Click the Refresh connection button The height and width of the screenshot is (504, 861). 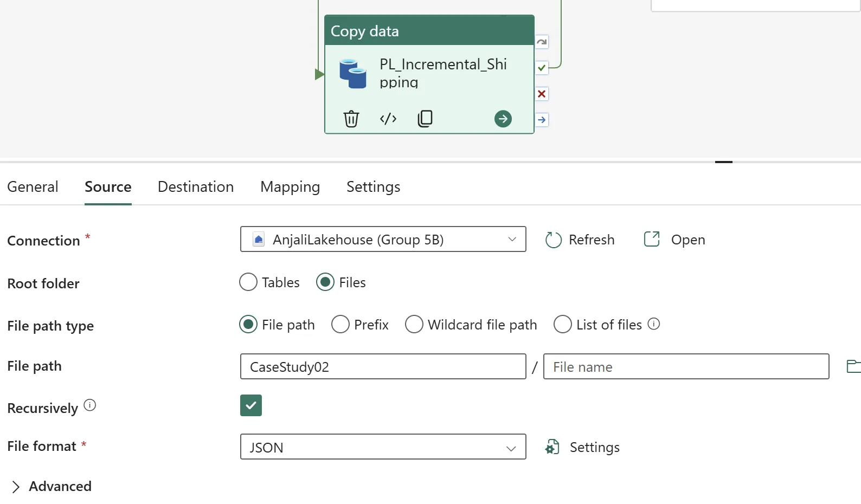coord(580,240)
